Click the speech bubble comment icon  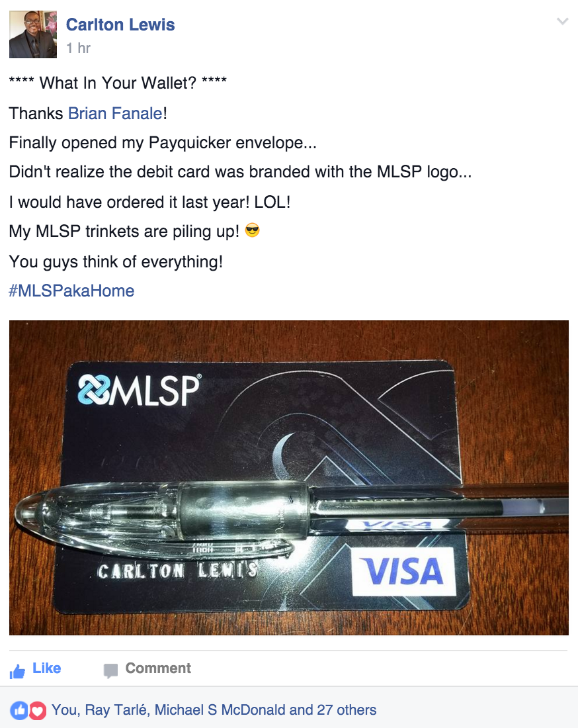(110, 671)
